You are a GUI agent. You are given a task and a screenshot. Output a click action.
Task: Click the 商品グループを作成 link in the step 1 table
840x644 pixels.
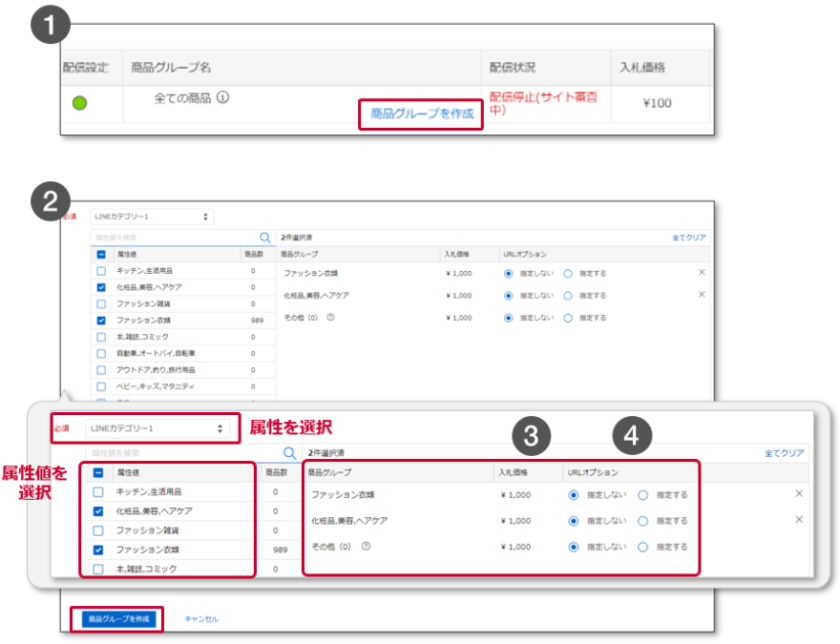[x=422, y=114]
